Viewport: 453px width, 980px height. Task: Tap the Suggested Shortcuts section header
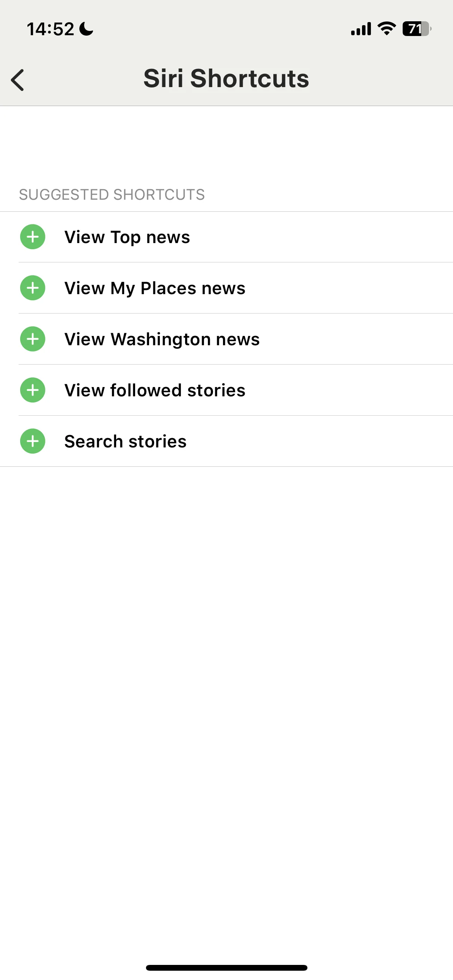(x=112, y=194)
